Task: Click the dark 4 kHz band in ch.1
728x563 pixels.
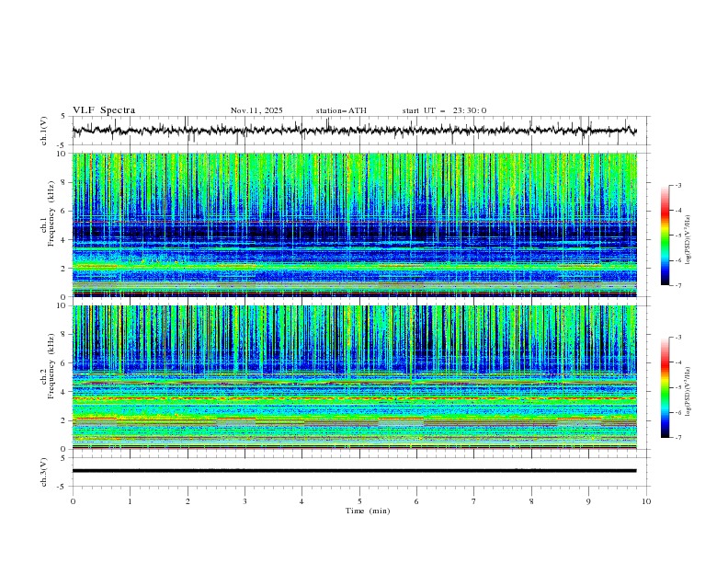Action: tap(354, 232)
